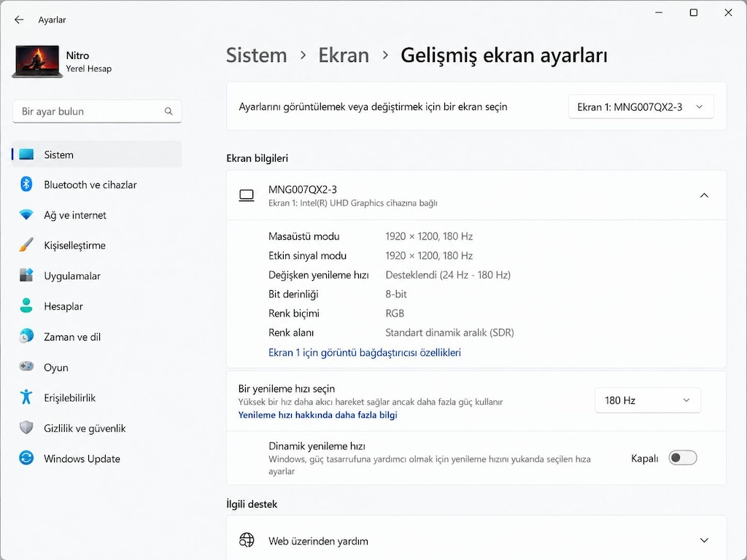Image resolution: width=747 pixels, height=560 pixels.
Task: Click the Uygulamalar apps icon
Action: click(26, 275)
